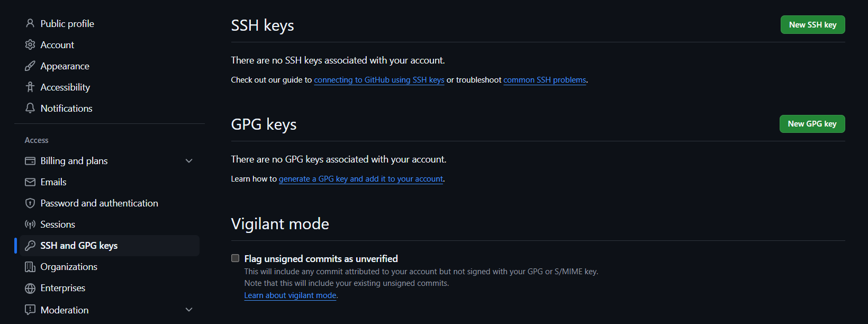Click the key icon beside SSH and GPG keys
The height and width of the screenshot is (324, 868).
(30, 245)
